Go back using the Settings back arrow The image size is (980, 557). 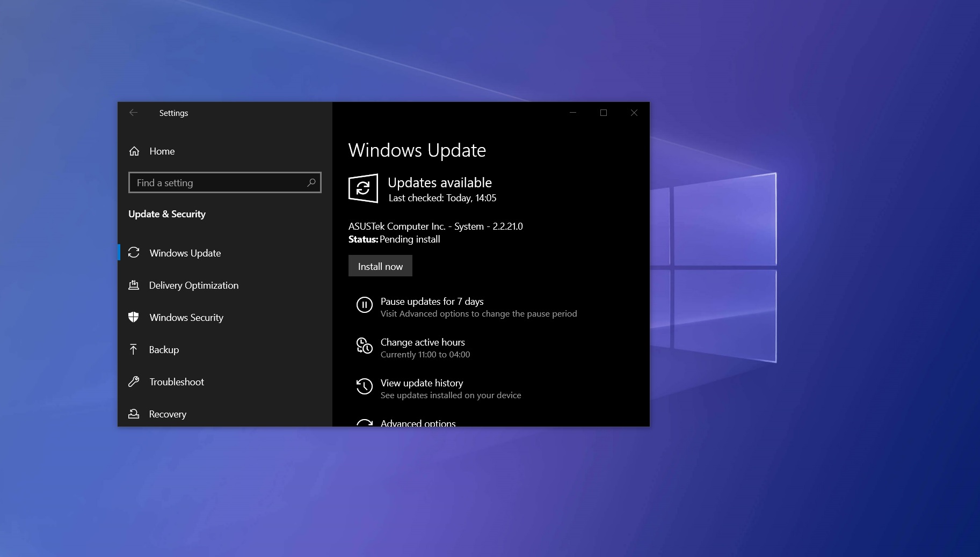(x=133, y=113)
